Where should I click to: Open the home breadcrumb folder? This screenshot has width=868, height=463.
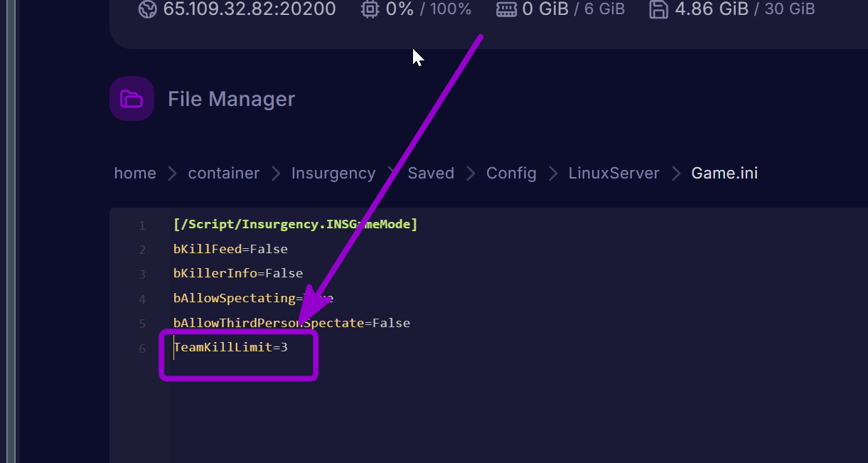135,174
